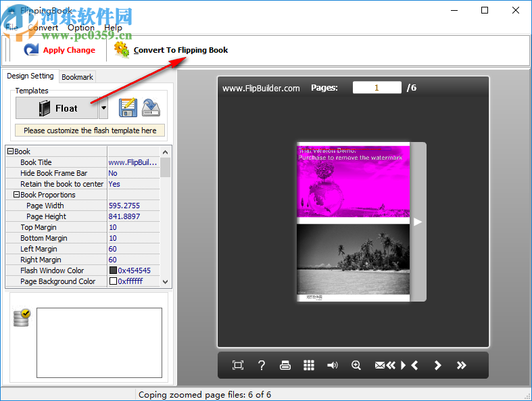Click the help question mark icon
Screen dimensions: 532x401
[262, 365]
